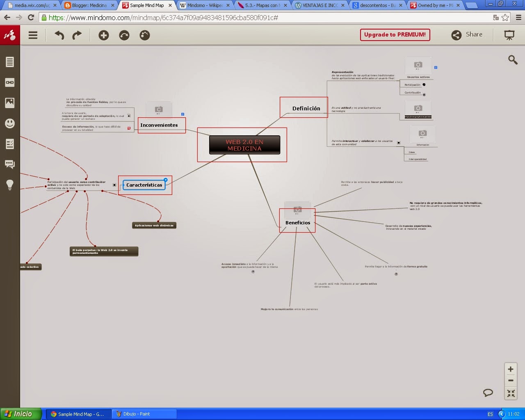Click the 'Upgrade to PREMIUM!' button
This screenshot has height=420, width=525.
coord(395,35)
